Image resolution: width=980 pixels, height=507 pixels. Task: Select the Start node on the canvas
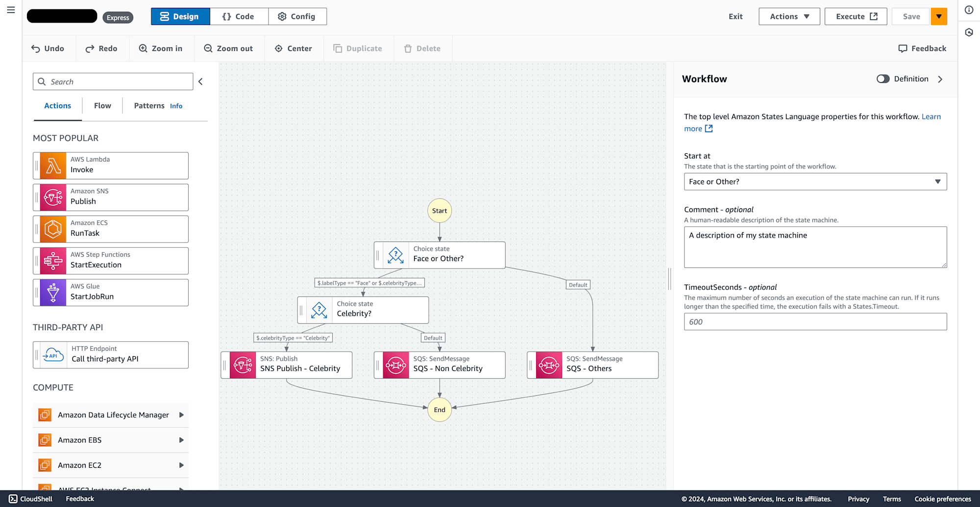(x=440, y=211)
